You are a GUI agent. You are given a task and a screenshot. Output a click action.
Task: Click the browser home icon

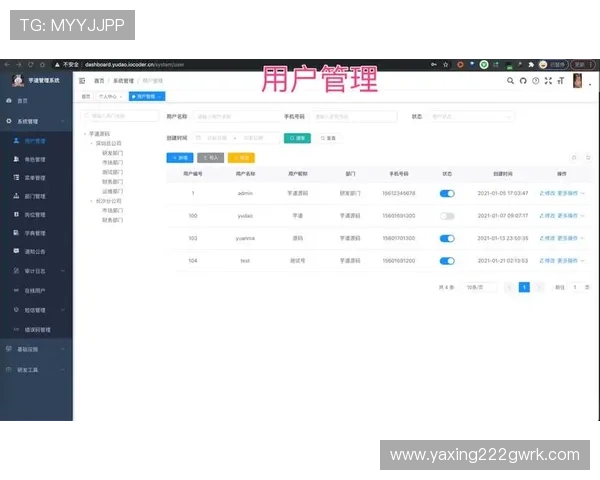click(x=42, y=65)
